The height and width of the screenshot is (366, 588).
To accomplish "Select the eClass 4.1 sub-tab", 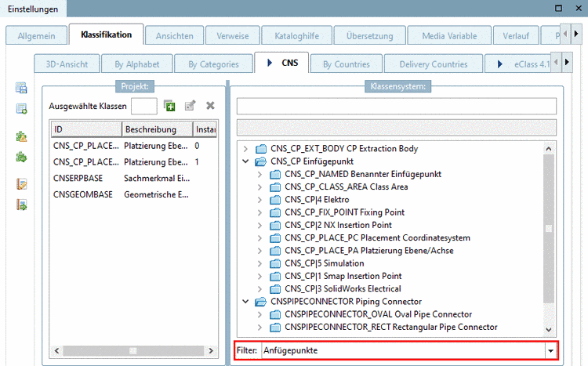I will pos(519,64).
